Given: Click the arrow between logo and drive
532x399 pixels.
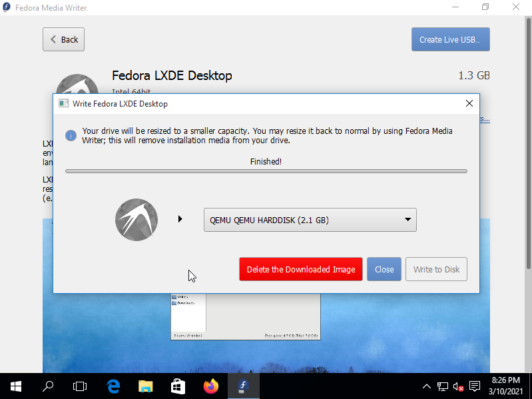Looking at the screenshot, I should (x=180, y=219).
